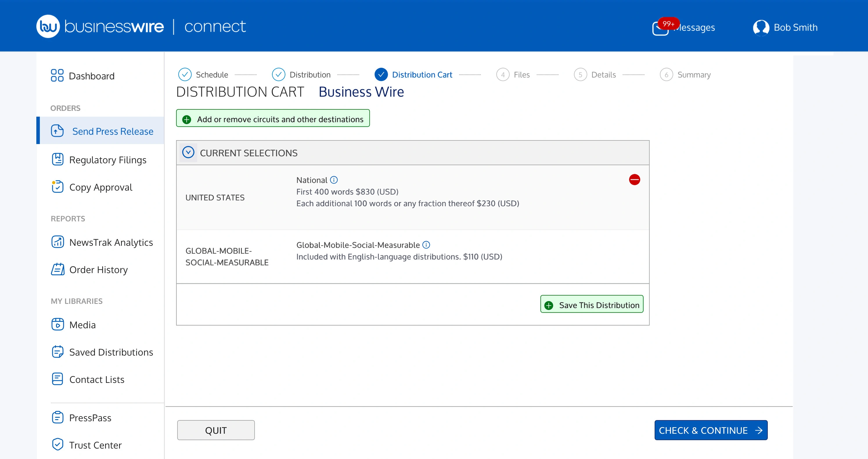The image size is (868, 459).
Task: Go to the Schedule step
Action: click(x=203, y=75)
